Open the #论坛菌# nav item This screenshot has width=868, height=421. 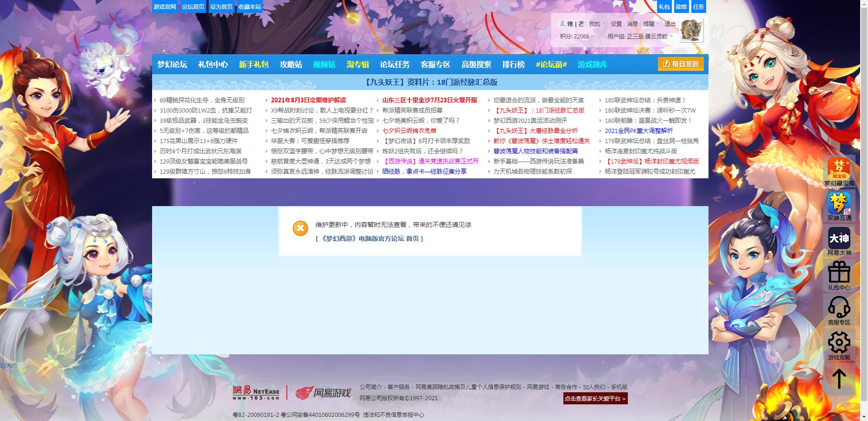pyautogui.click(x=551, y=64)
